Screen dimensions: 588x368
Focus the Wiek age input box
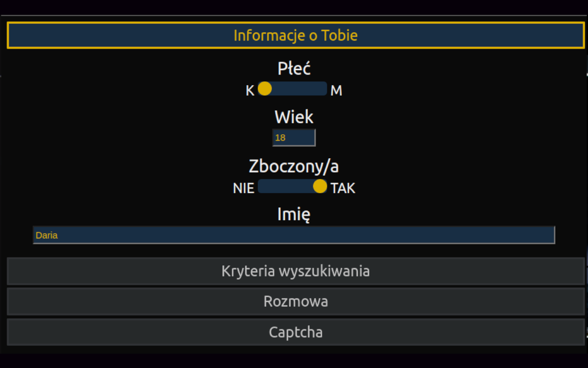300,138
